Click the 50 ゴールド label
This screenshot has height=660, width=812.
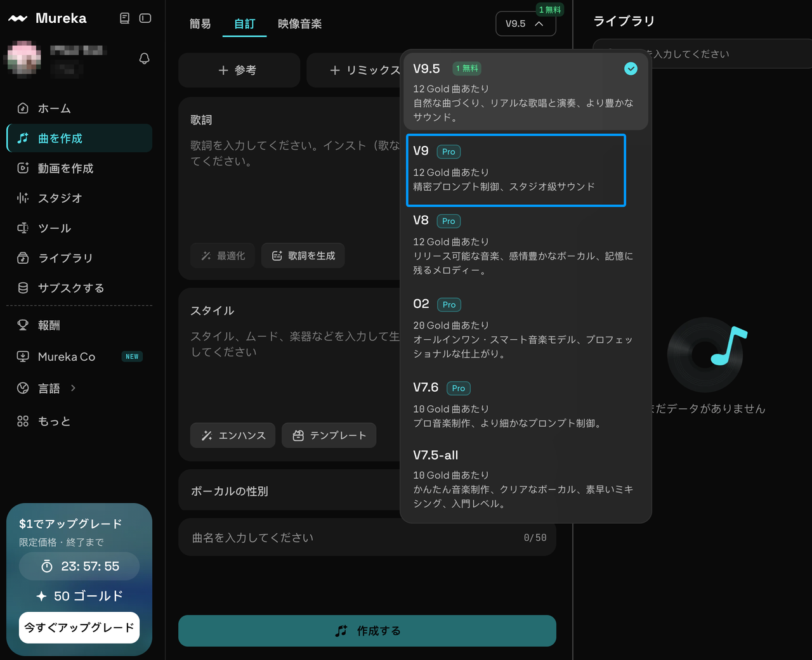tap(79, 596)
